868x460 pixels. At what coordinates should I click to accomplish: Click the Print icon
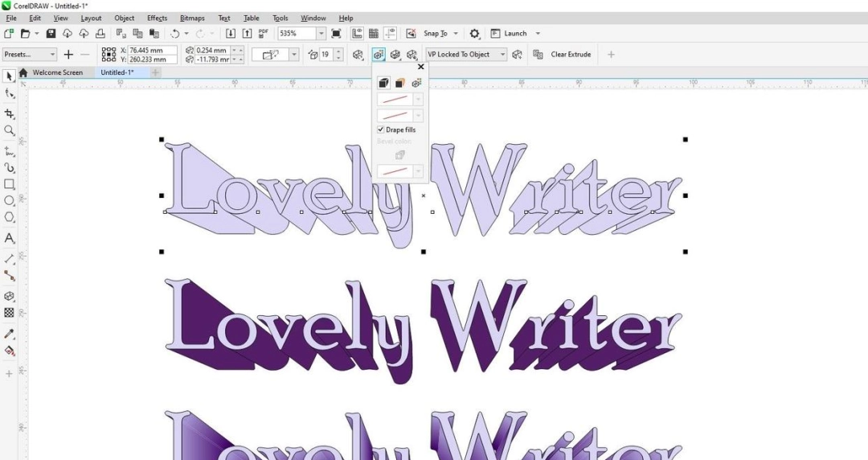pyautogui.click(x=100, y=34)
